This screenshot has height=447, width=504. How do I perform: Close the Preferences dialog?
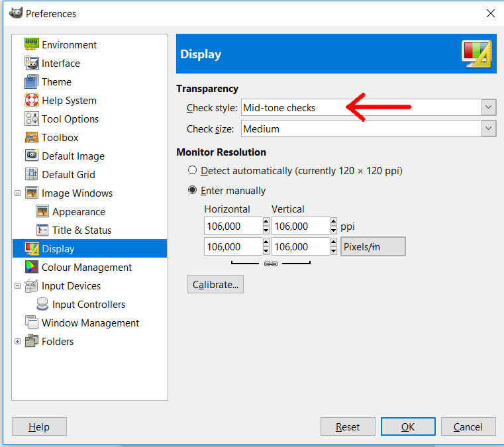(491, 13)
